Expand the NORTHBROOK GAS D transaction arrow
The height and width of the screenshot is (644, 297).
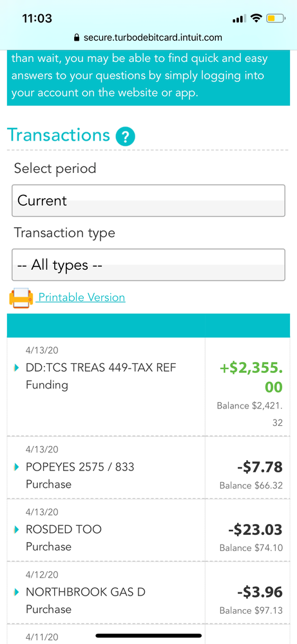16,592
